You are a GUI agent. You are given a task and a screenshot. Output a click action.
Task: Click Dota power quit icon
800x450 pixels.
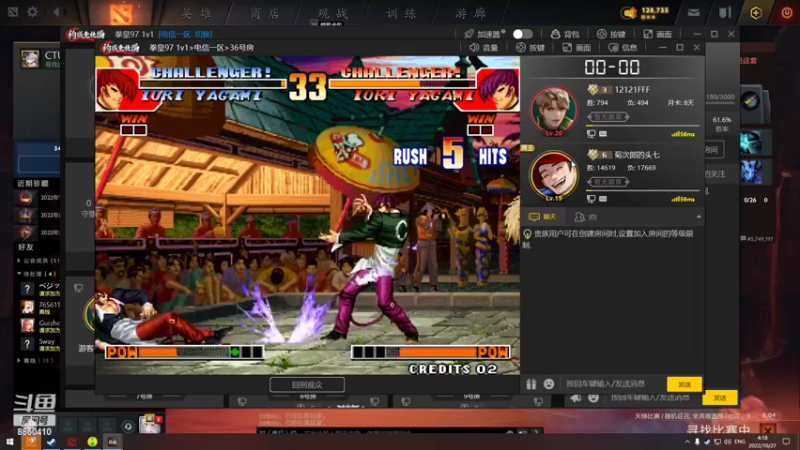point(786,13)
